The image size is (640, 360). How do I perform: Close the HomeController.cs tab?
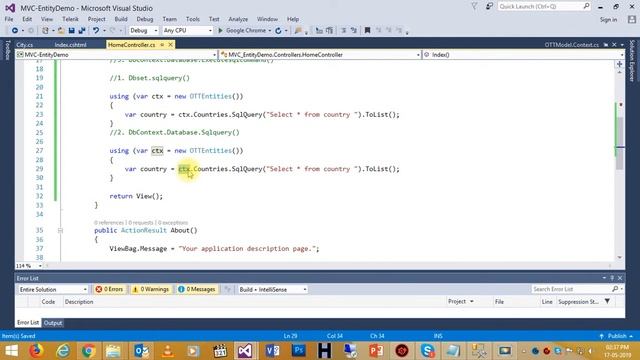point(171,44)
